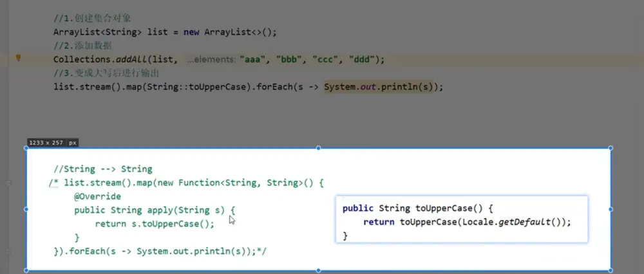Click "public String toUpperCase() {" in the popup
The image size is (644, 274).
(x=417, y=208)
